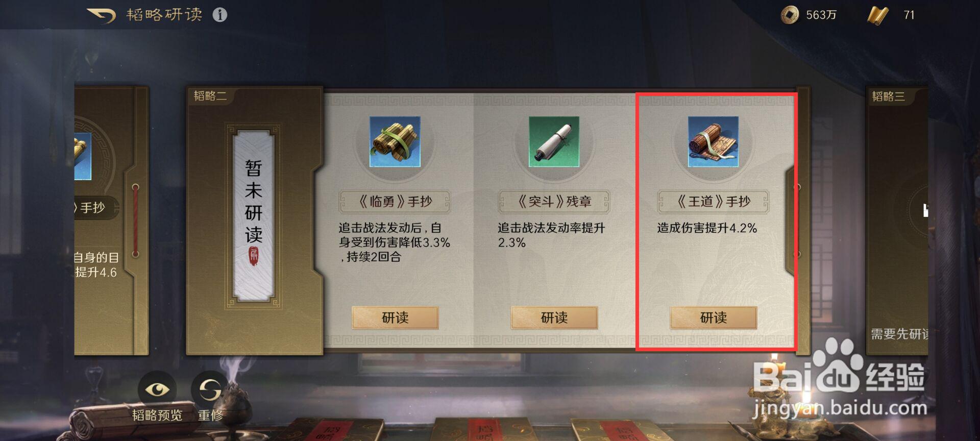
Task: Open the info icon beside 韬略研读
Action: click(x=220, y=15)
